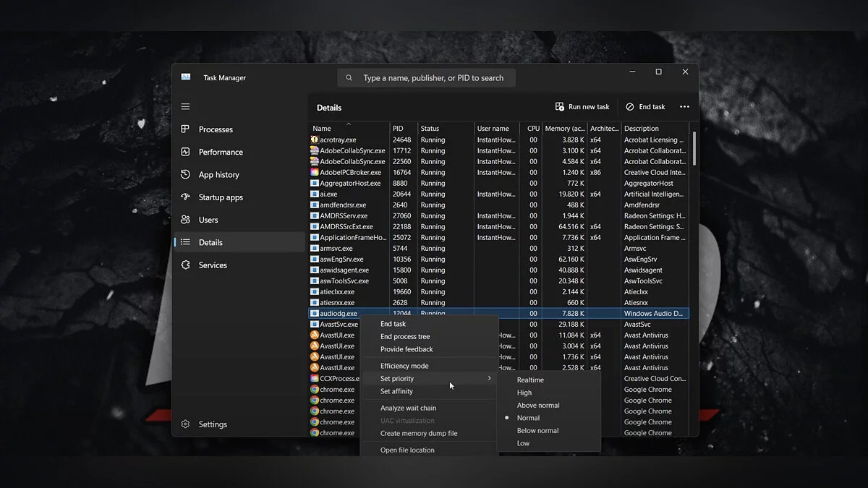This screenshot has height=488, width=868.
Task: Open the Users page icon
Action: pos(185,220)
